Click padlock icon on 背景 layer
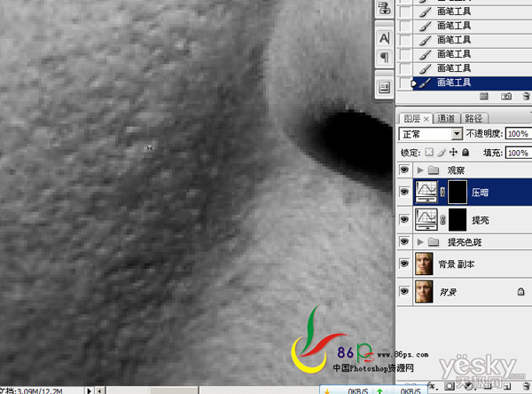This screenshot has width=532, height=394. point(520,291)
